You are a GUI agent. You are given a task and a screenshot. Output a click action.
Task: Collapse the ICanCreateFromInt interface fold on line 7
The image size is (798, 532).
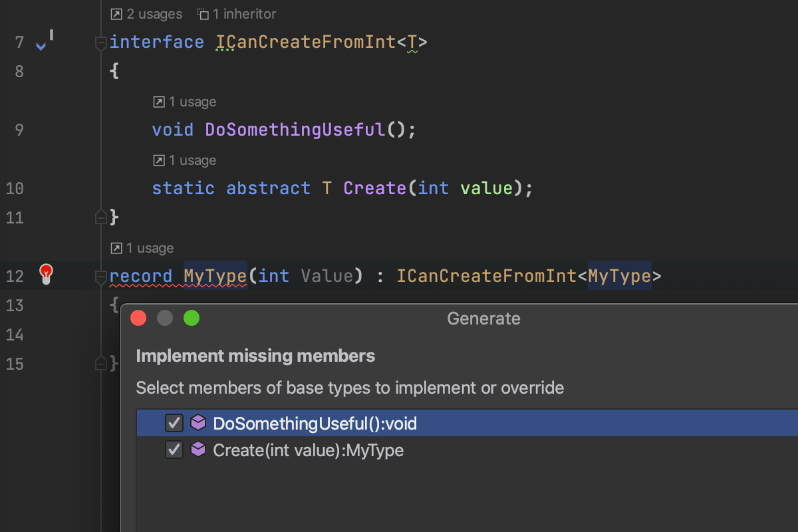click(x=101, y=44)
